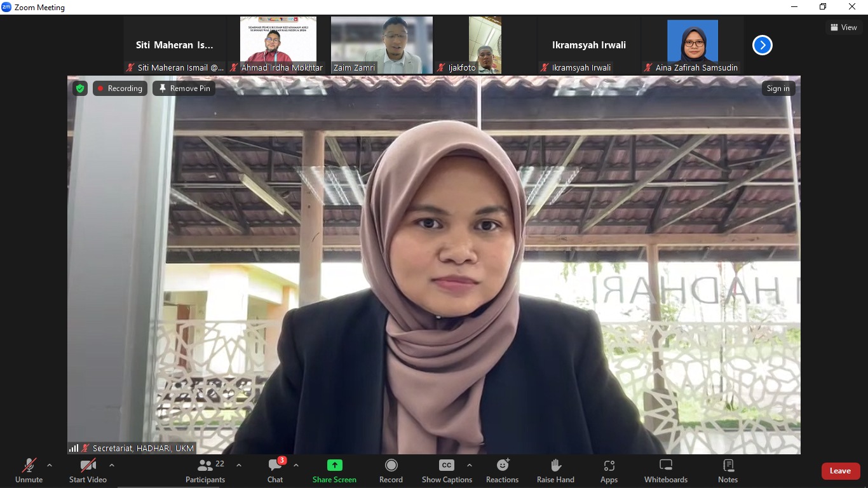The image size is (868, 488).
Task: Open the Reactions menu
Action: 502,471
